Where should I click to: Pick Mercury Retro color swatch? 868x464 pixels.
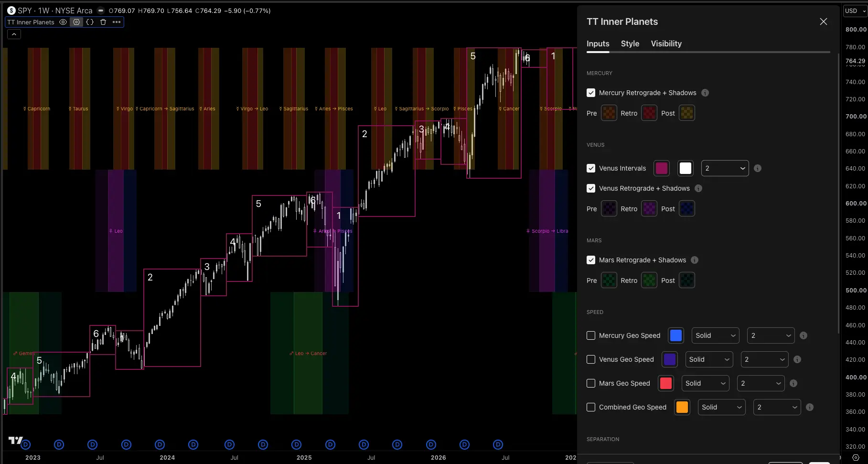(x=649, y=113)
